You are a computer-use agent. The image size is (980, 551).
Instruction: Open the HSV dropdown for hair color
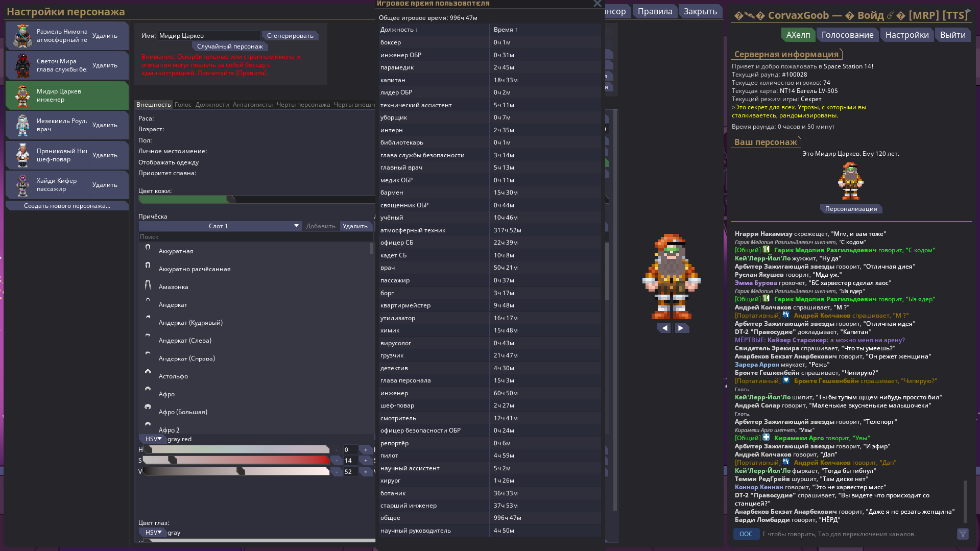(x=153, y=439)
